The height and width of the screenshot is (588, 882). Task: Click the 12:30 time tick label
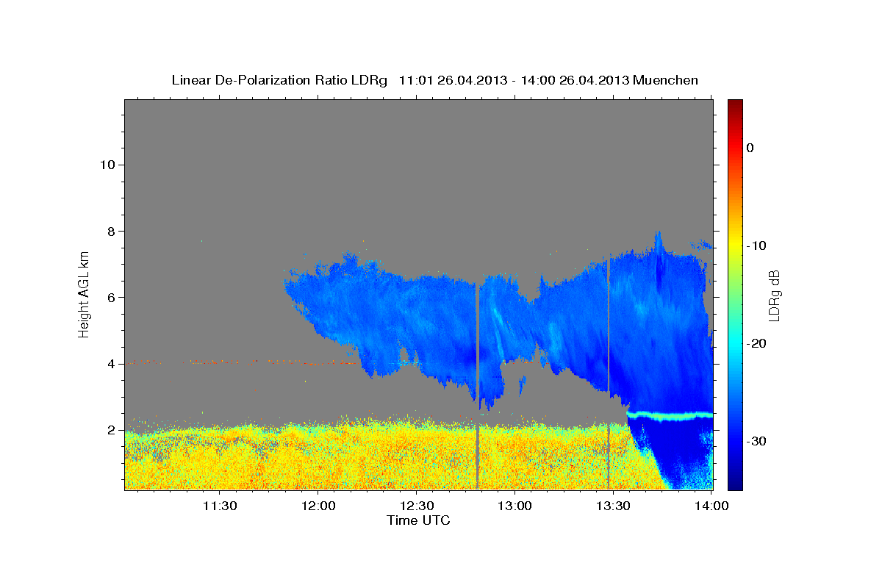point(417,506)
